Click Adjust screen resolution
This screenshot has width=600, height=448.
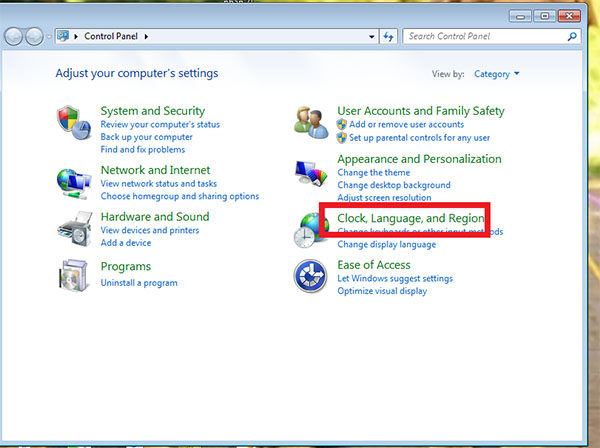click(x=384, y=197)
